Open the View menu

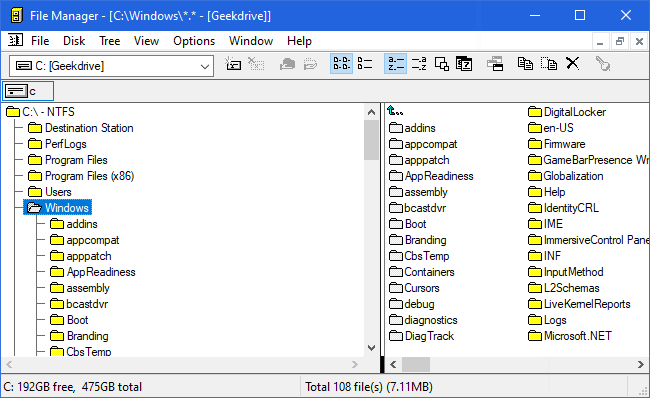(x=146, y=41)
